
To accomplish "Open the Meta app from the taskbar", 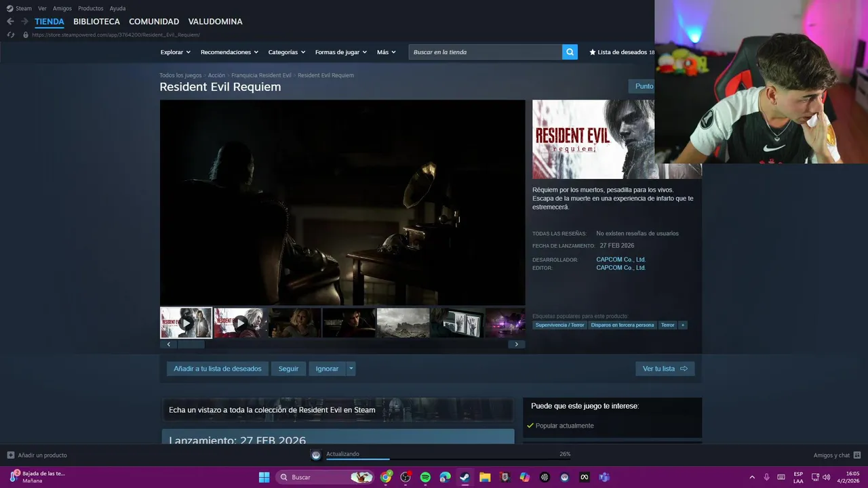I will (x=584, y=477).
